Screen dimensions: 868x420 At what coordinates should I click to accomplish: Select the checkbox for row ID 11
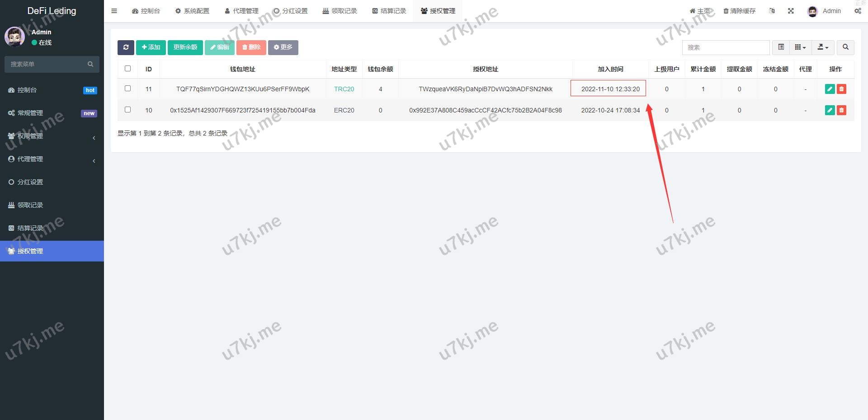pyautogui.click(x=127, y=89)
